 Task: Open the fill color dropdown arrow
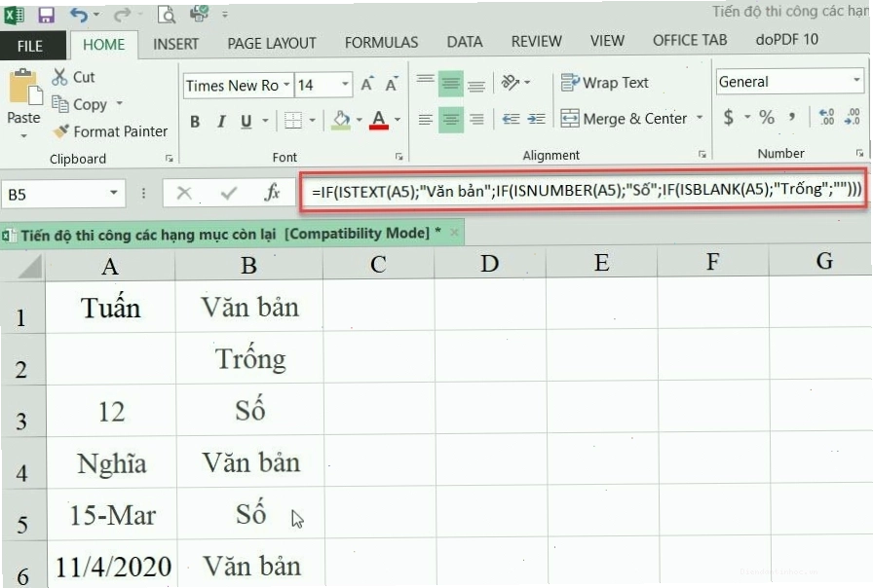coord(360,120)
